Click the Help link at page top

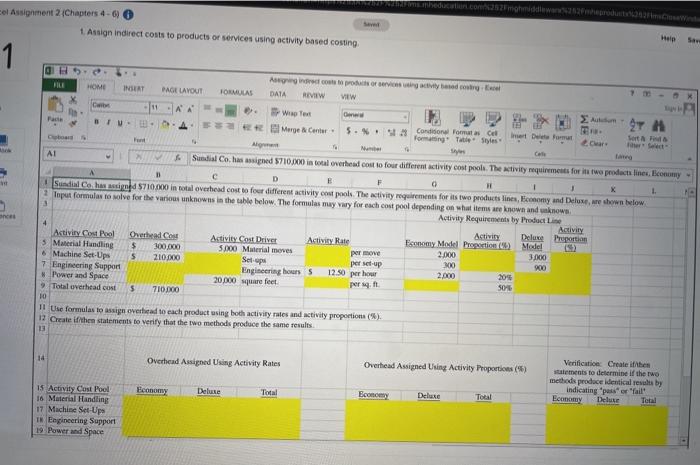pos(668,38)
